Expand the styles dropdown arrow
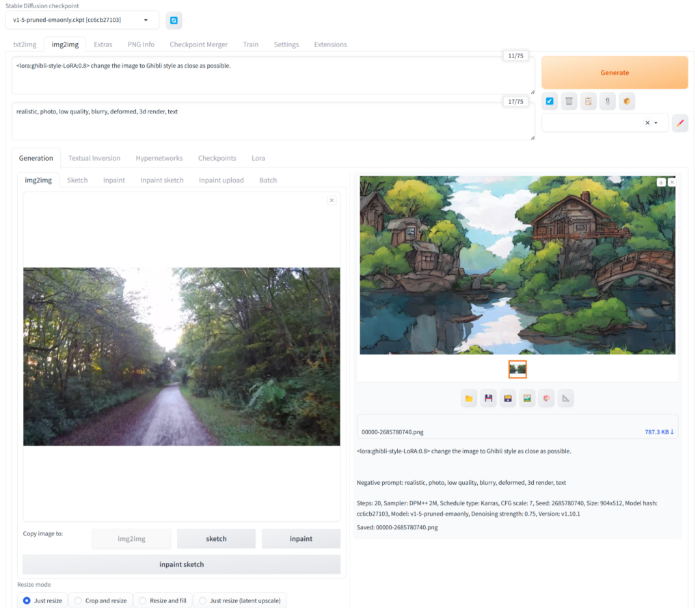This screenshot has height=608, width=700. pos(656,123)
